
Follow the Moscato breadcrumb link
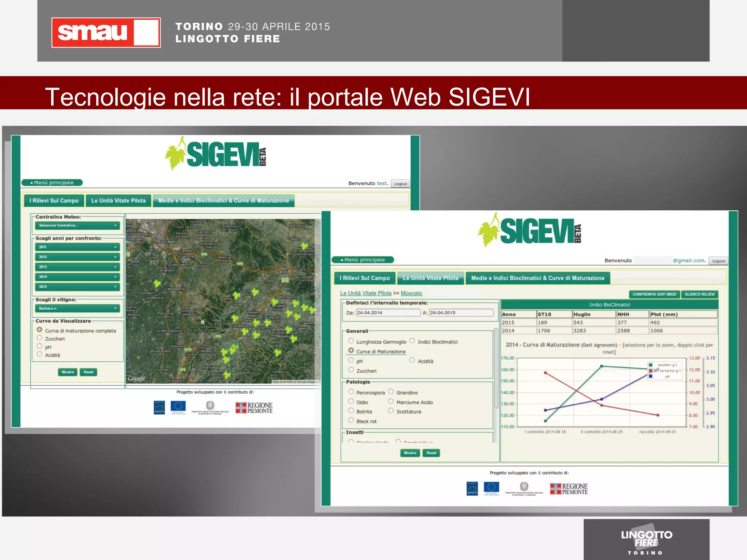[411, 293]
